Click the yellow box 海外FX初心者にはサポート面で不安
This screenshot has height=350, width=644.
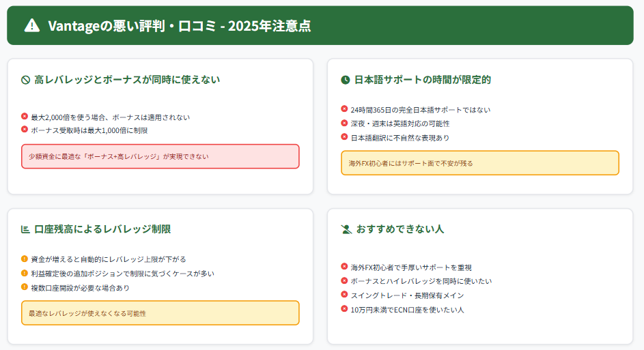pos(479,163)
